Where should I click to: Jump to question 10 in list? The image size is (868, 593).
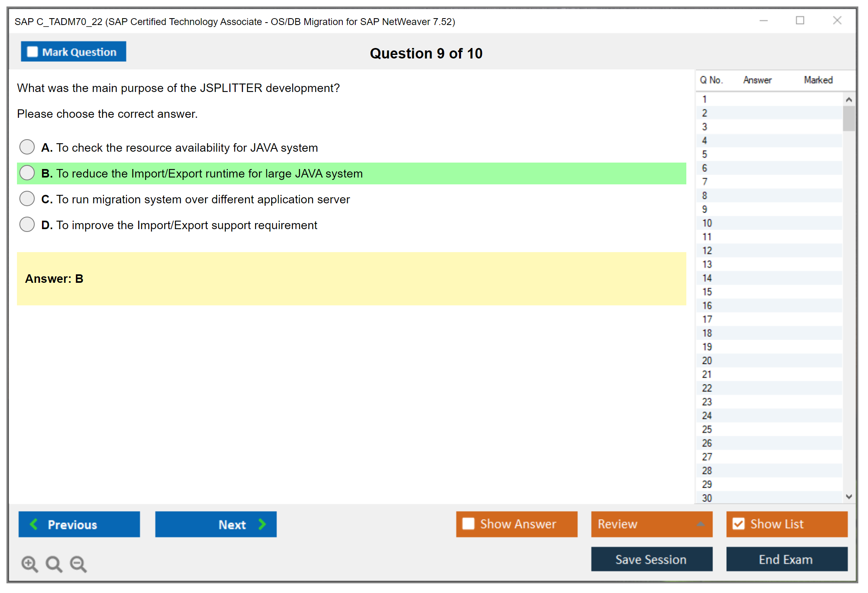707,223
